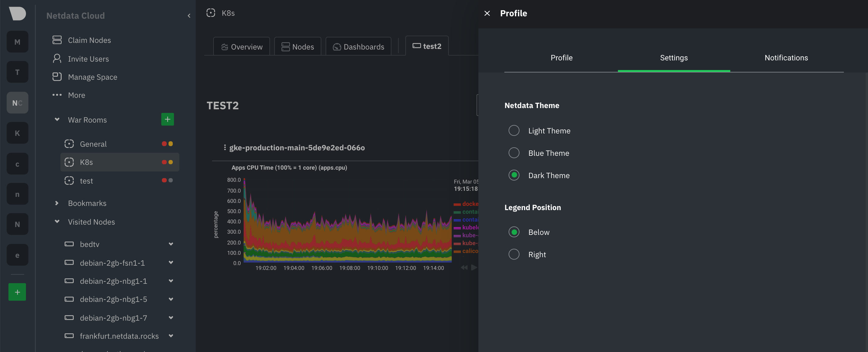The width and height of the screenshot is (868, 352).
Task: Collapse the War Rooms section
Action: (57, 120)
